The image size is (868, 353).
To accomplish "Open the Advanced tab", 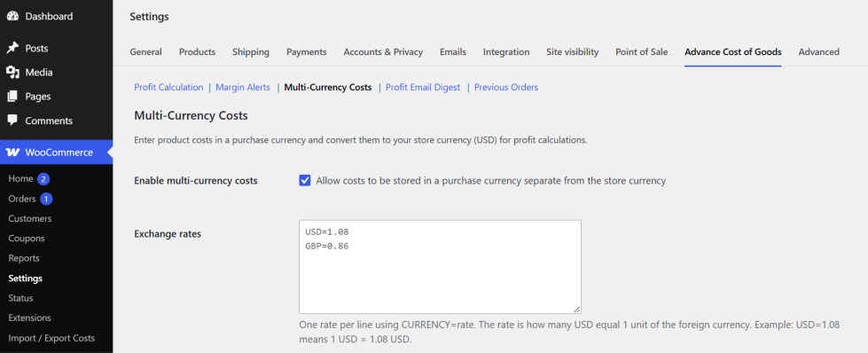I will [x=818, y=52].
